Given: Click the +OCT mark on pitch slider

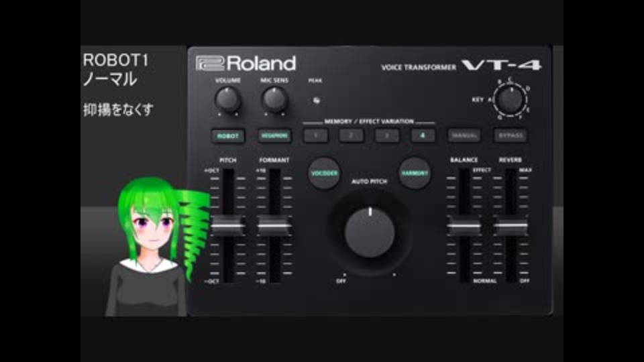Looking at the screenshot, I should click(211, 170).
